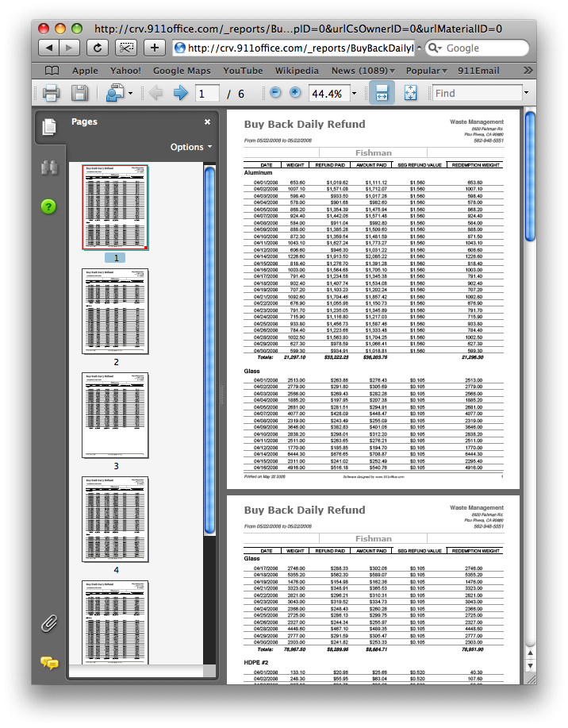Image resolution: width=568 pixels, height=728 pixels.
Task: Open the Apple bookmark
Action: click(x=85, y=71)
